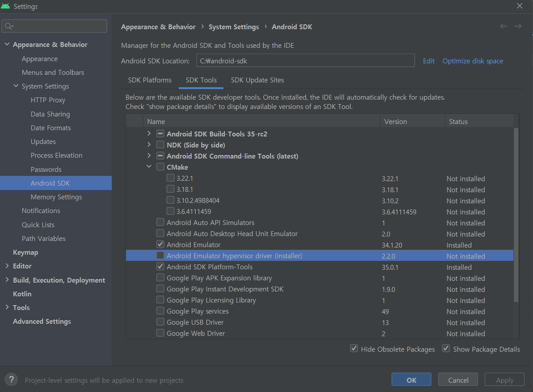Expand Build, Execution, Deployment group
The width and height of the screenshot is (533, 392).
7,280
